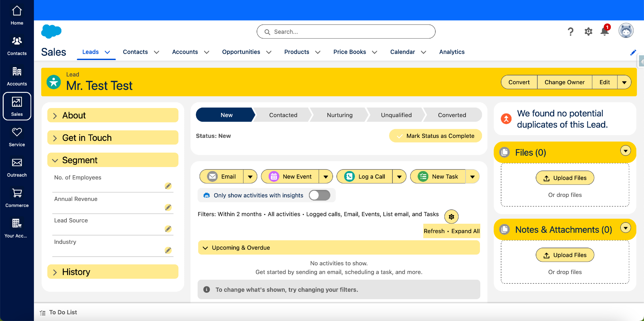The width and height of the screenshot is (644, 321).
Task: Edit the Annual Revenue field
Action: tap(168, 207)
